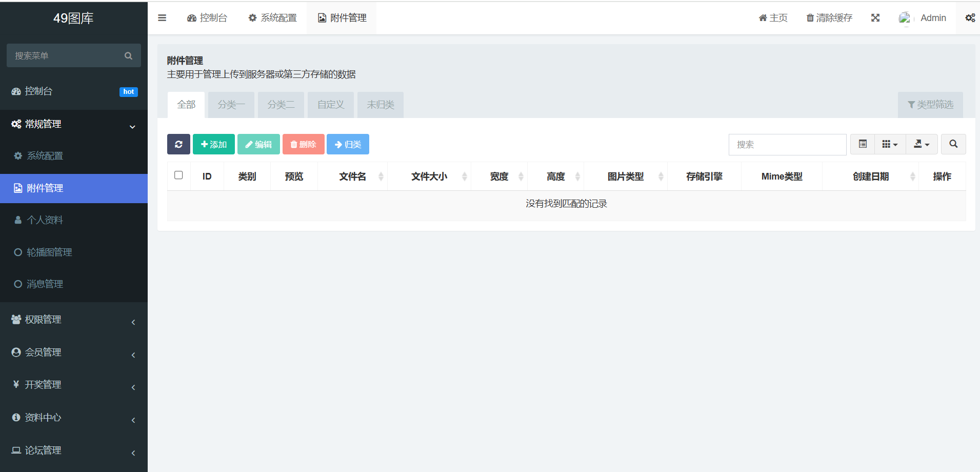This screenshot has height=472, width=980.
Task: Expand the 开奖管理 sidebar menu
Action: tap(74, 385)
